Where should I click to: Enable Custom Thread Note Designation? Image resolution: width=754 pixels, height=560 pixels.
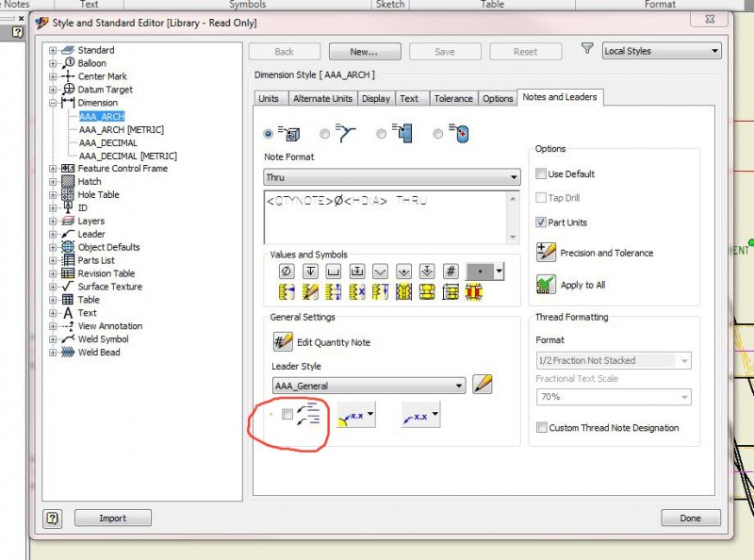coord(541,427)
